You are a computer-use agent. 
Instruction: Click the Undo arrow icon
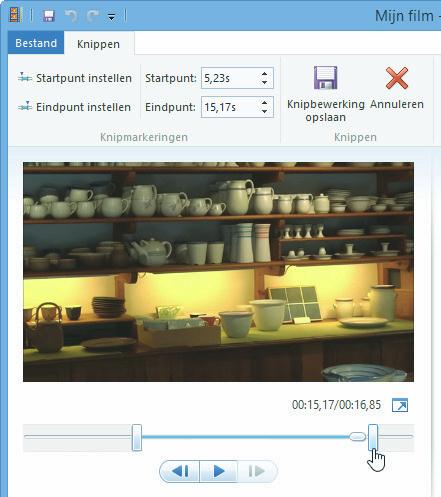[x=71, y=16]
